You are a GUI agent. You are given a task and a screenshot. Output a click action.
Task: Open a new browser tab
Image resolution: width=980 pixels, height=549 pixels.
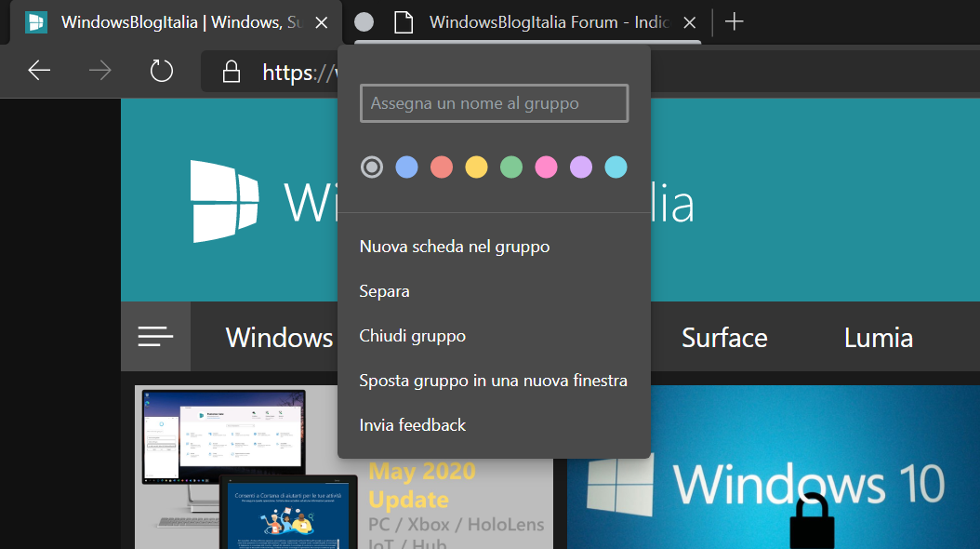(734, 22)
